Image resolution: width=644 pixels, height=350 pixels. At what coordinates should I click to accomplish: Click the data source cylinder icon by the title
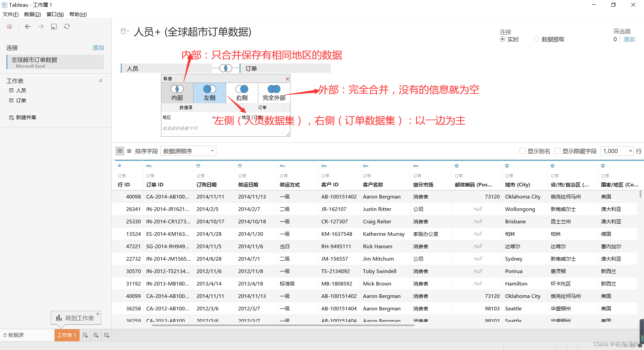[x=123, y=31]
